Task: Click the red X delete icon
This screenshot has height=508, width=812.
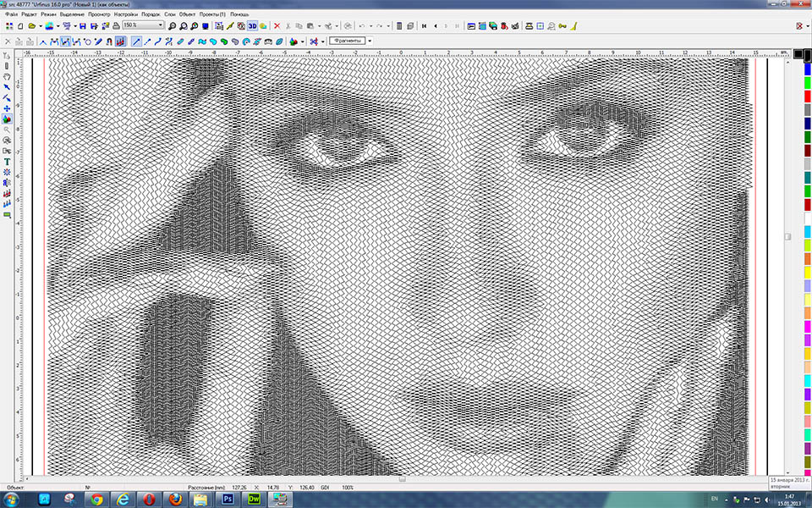Action: 277,26
